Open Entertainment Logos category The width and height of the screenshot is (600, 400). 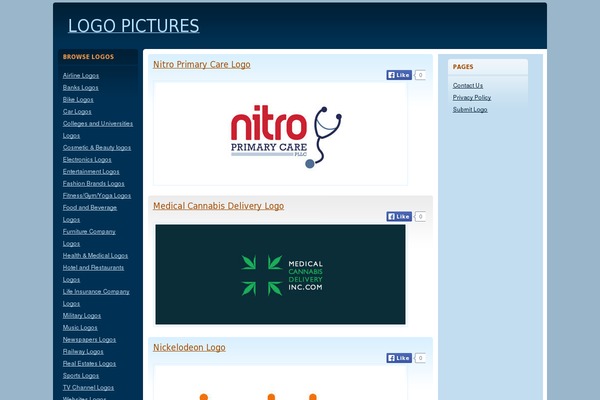click(x=91, y=171)
